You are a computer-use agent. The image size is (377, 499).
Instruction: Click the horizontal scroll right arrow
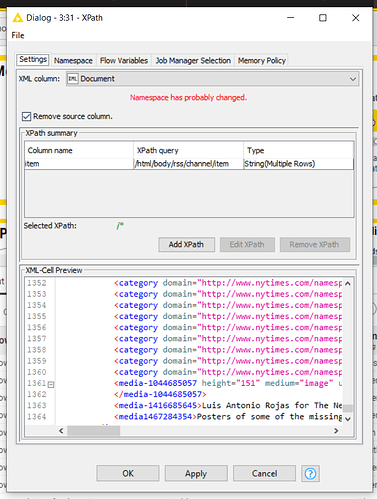click(x=336, y=431)
